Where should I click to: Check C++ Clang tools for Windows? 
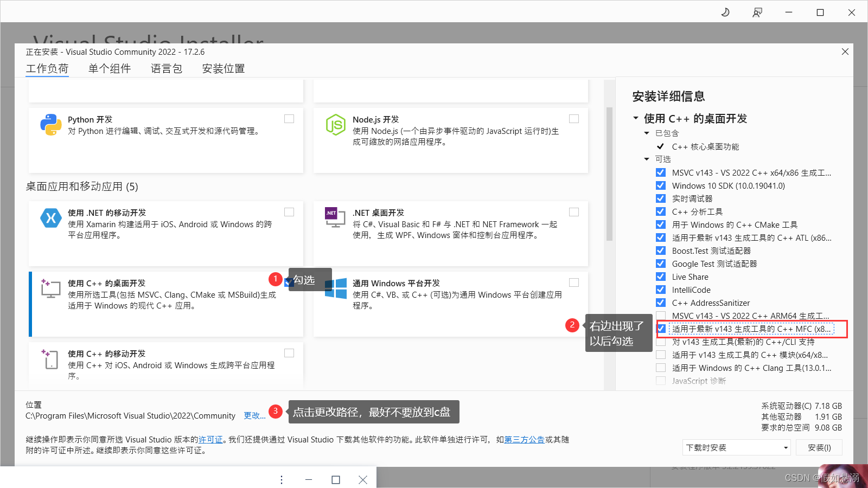pyautogui.click(x=661, y=368)
